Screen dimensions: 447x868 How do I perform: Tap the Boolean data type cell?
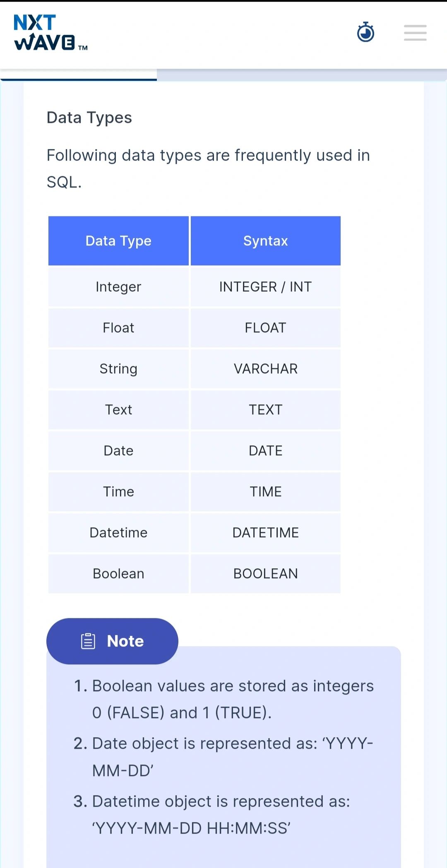(118, 574)
